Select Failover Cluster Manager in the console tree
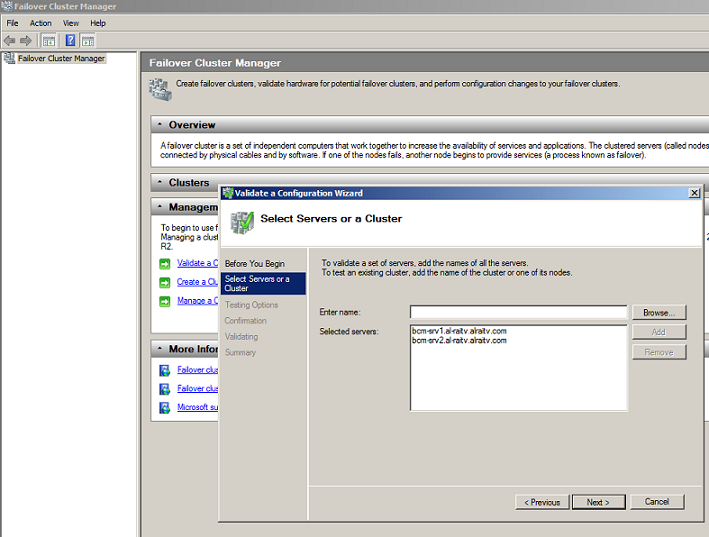The width and height of the screenshot is (709, 537). 61,58
